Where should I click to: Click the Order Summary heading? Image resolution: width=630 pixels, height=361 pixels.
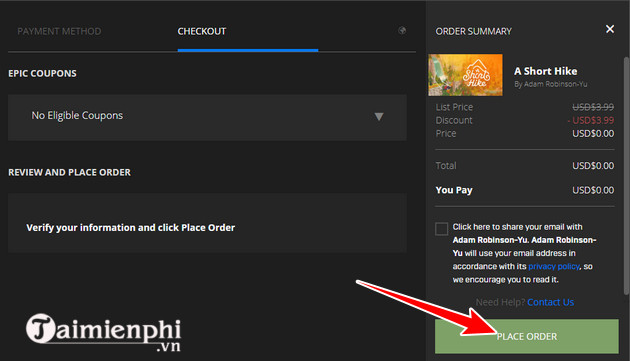473,31
